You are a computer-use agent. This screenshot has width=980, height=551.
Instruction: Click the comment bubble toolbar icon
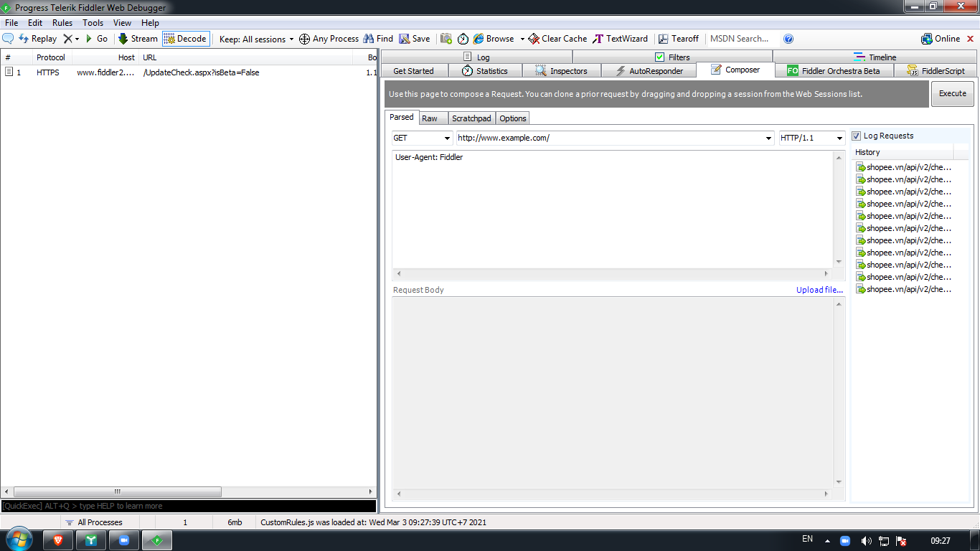(x=9, y=39)
